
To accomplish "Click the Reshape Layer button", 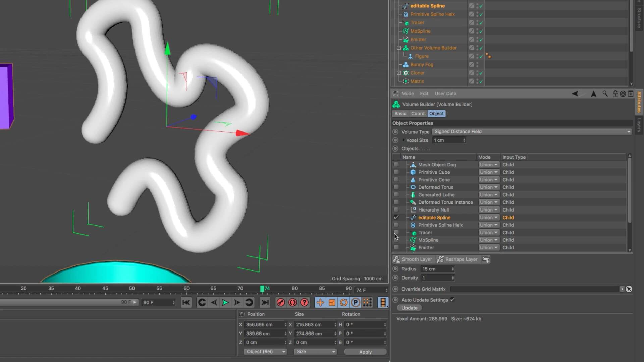I will click(x=458, y=259).
